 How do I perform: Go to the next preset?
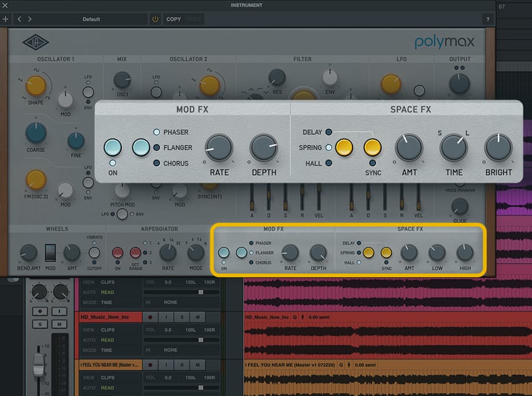[x=30, y=19]
